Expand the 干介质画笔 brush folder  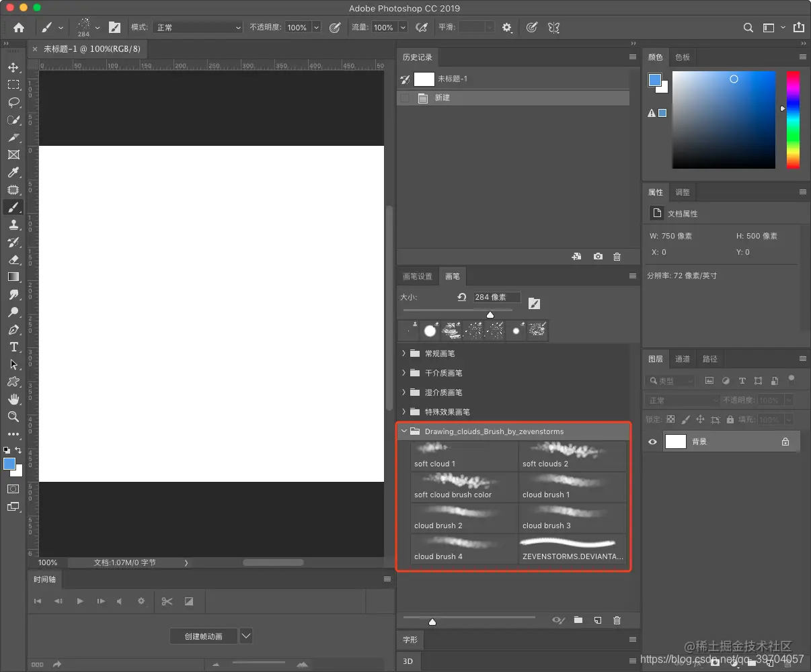coord(404,373)
